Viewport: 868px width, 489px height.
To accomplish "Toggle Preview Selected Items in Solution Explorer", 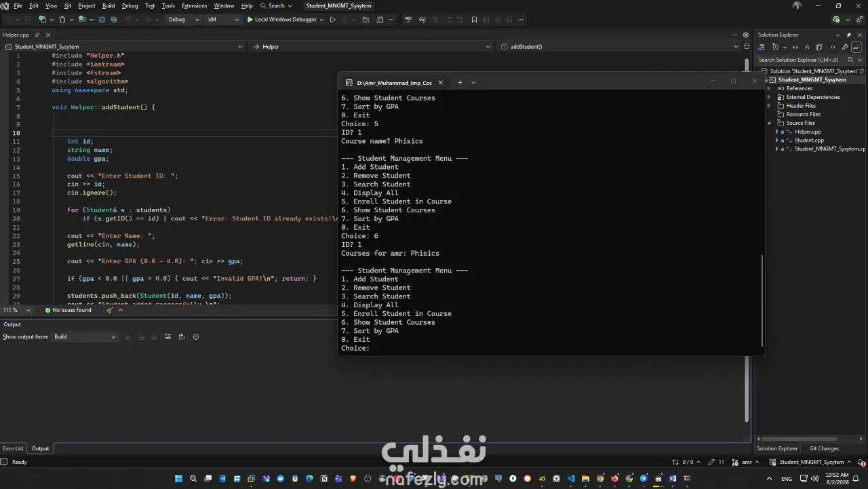I will [856, 47].
